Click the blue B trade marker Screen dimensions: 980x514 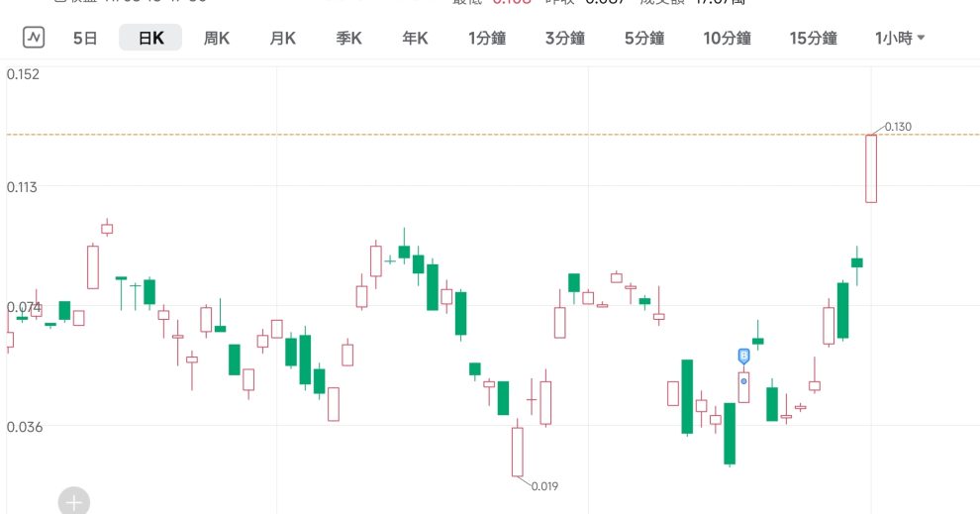(x=743, y=356)
